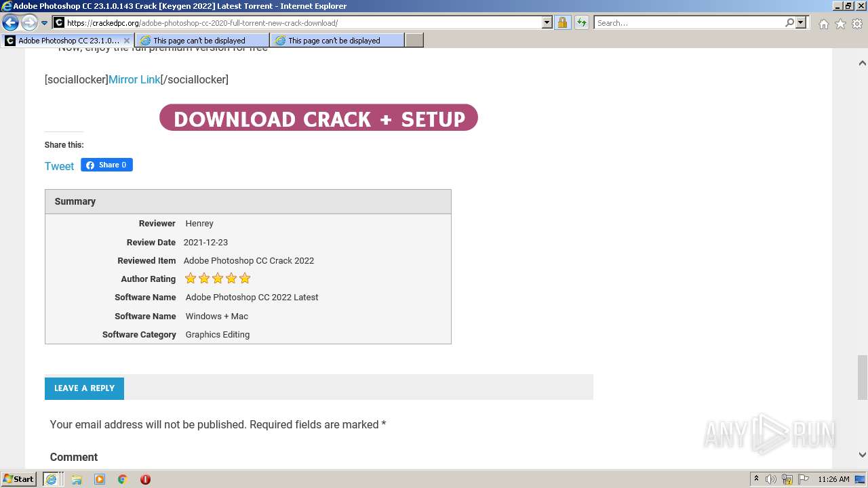Switch to second 'This page can't be displayed' tab
868x488 pixels.
coord(337,41)
